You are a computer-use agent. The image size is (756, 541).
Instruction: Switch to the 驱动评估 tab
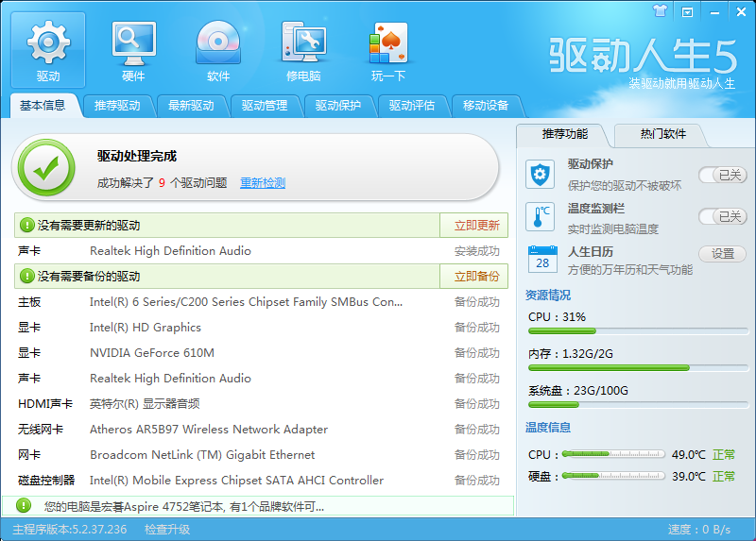click(x=412, y=106)
